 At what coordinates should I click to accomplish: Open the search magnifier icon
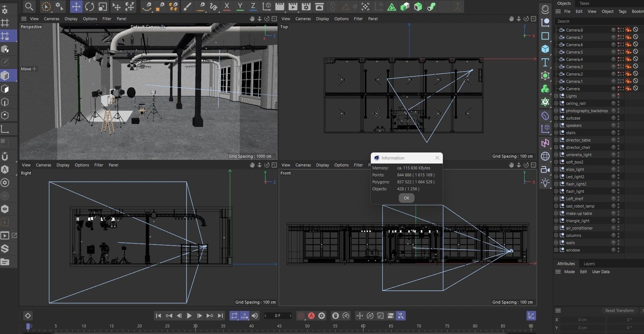pyautogui.click(x=29, y=6)
